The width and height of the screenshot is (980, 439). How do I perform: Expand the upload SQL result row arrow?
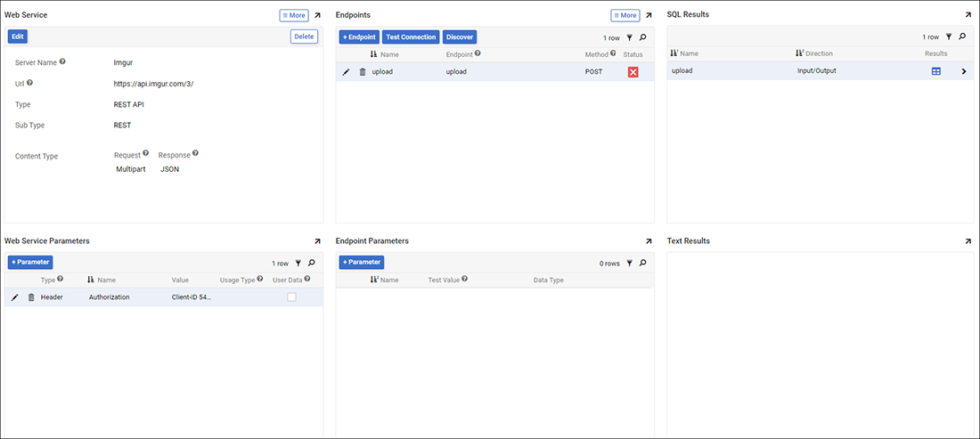click(x=963, y=71)
